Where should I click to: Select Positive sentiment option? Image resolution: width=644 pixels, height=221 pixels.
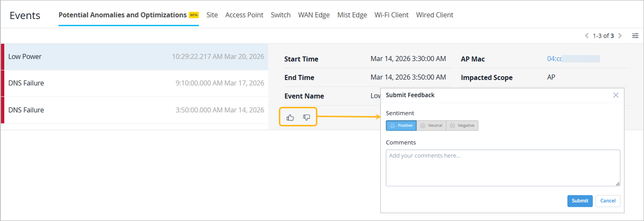point(401,125)
